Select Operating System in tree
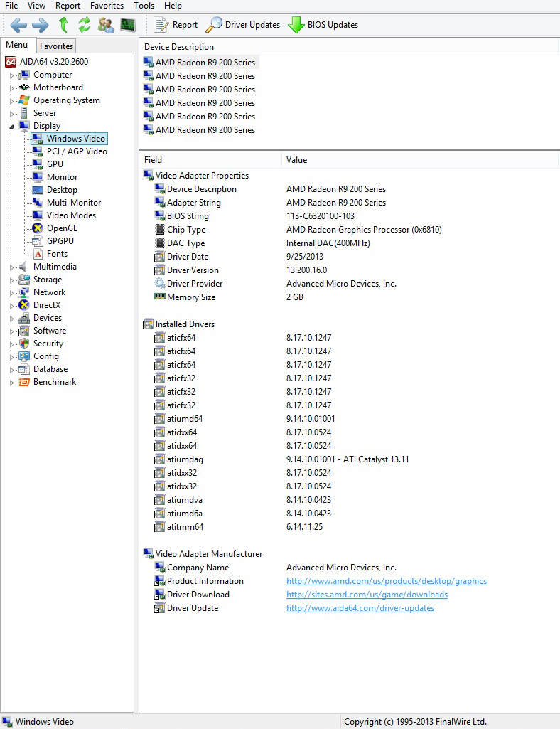Image resolution: width=560 pixels, height=729 pixels. coord(67,100)
